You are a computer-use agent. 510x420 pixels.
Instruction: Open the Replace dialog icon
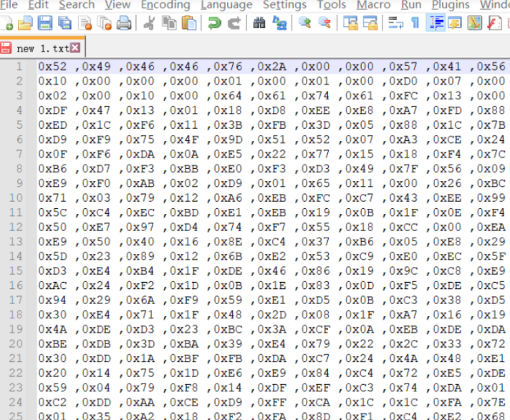click(x=279, y=23)
